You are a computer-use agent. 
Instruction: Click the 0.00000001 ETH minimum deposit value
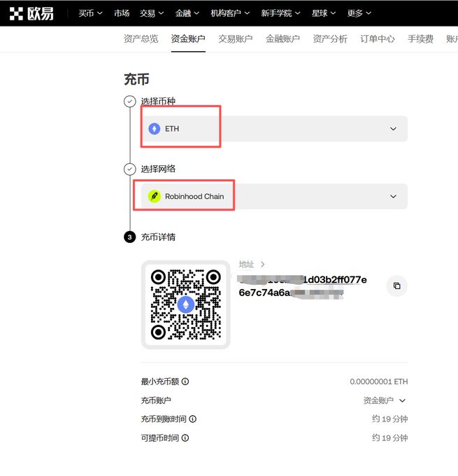tap(378, 381)
